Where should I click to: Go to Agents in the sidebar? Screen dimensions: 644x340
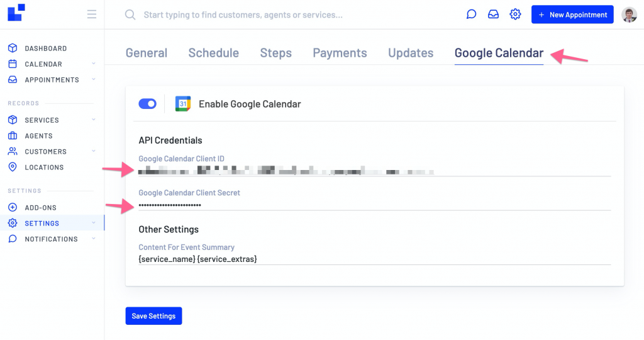[x=38, y=135]
